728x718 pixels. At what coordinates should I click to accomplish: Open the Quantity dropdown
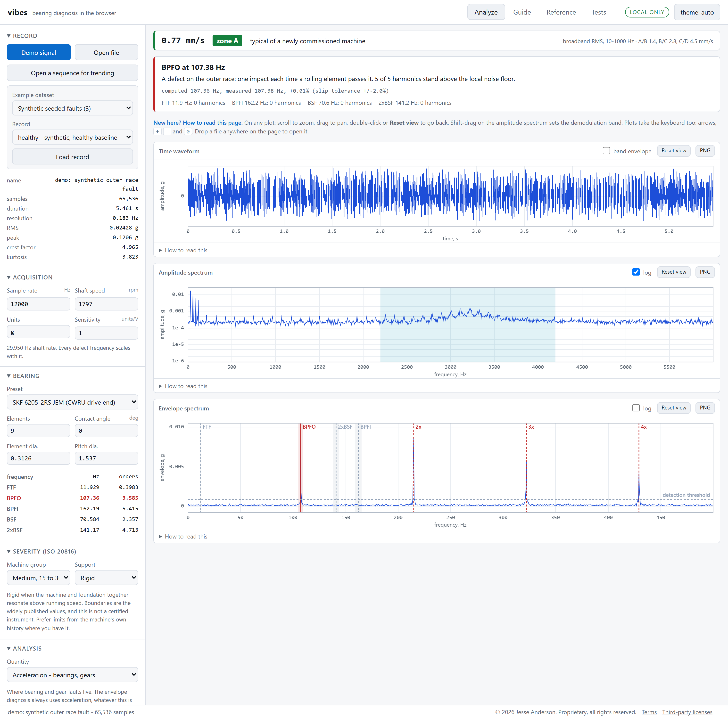pyautogui.click(x=72, y=675)
